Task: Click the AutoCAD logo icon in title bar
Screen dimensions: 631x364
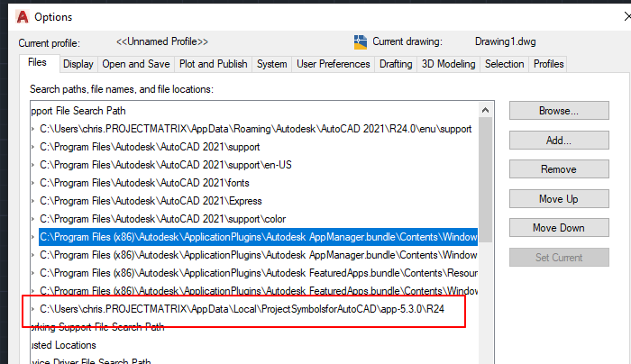Action: pyautogui.click(x=23, y=16)
